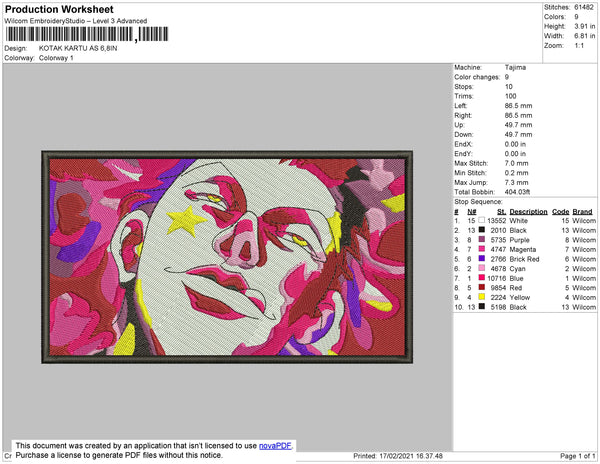Click the 'Production Worksheet' title
Viewport: 600px width, 464px height.
pos(59,10)
